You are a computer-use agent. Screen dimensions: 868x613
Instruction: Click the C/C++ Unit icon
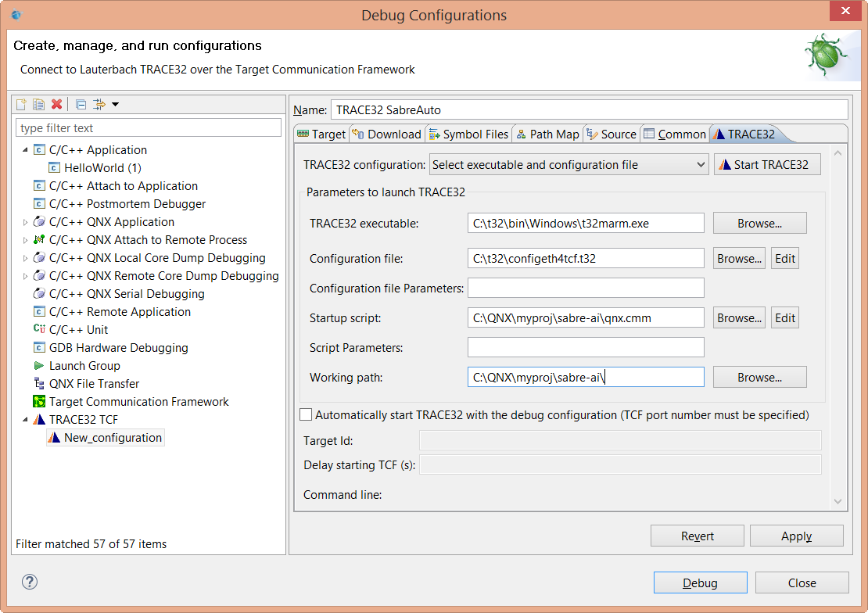point(39,329)
